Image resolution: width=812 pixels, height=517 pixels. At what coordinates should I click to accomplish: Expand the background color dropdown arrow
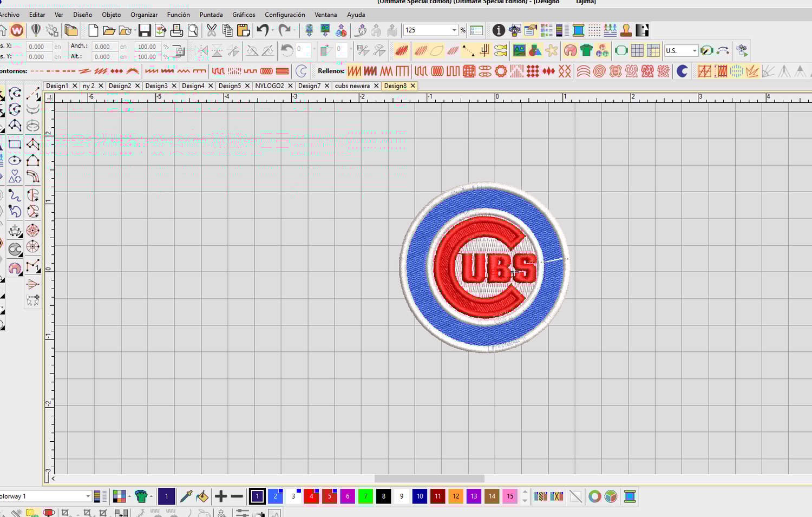click(x=129, y=496)
